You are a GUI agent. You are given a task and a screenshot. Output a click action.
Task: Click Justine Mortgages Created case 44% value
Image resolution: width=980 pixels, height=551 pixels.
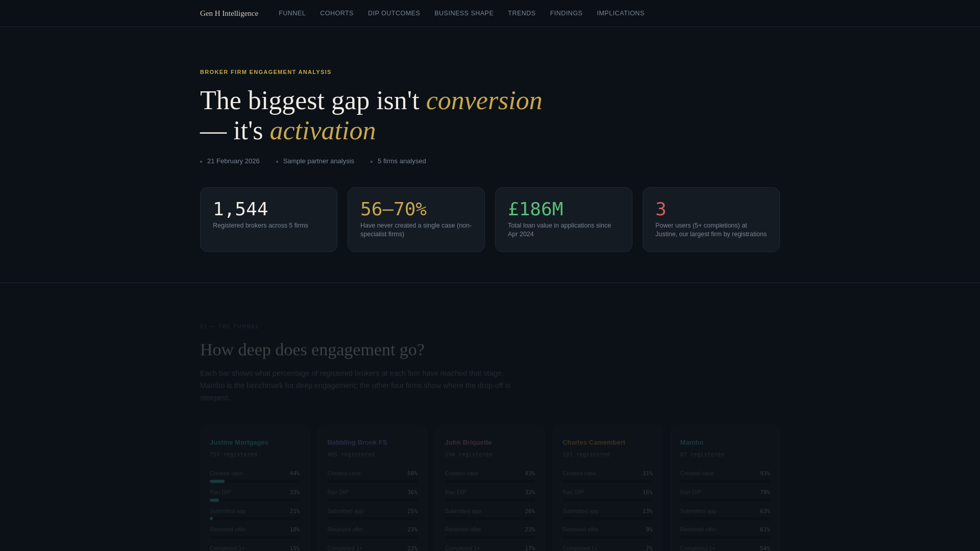pos(295,473)
